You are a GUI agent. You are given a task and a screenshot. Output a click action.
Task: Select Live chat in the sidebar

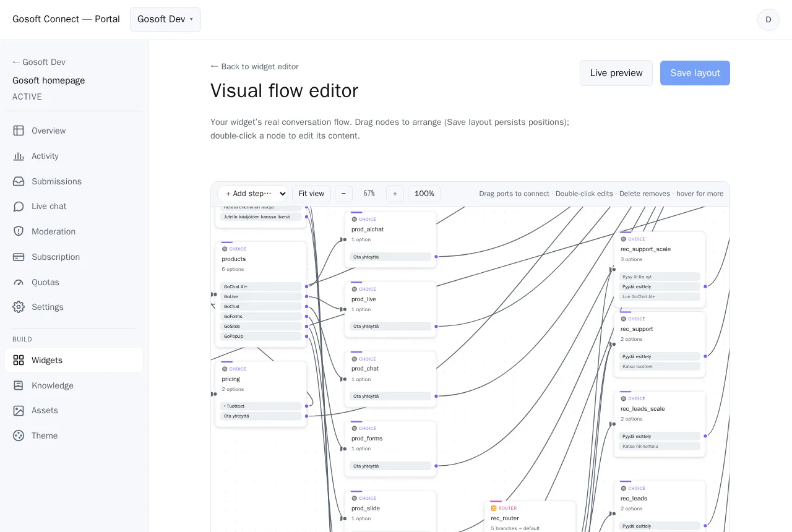(74, 206)
